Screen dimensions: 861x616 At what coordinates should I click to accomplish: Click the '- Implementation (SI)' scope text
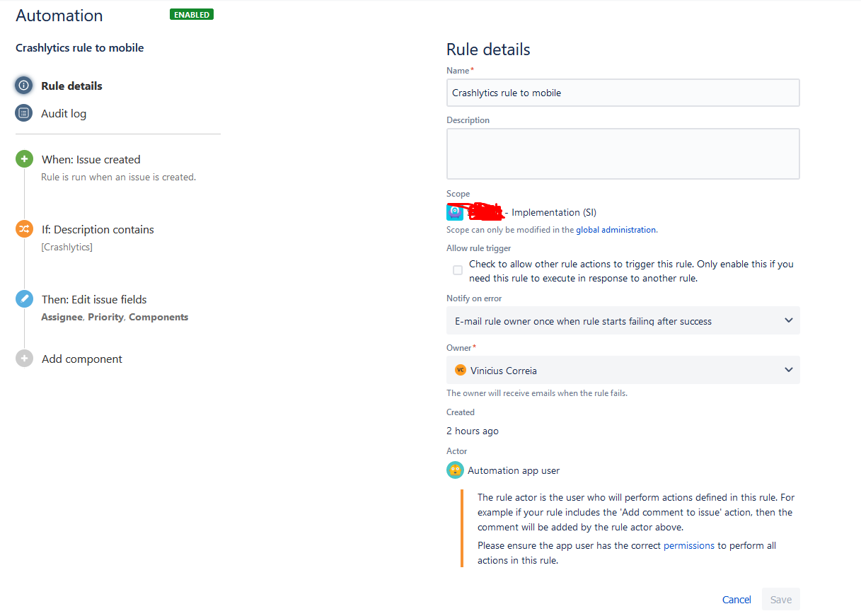click(550, 212)
